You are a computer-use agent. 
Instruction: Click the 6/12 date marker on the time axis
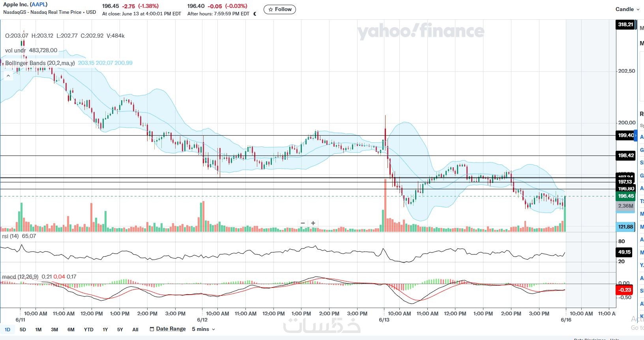coord(202,320)
